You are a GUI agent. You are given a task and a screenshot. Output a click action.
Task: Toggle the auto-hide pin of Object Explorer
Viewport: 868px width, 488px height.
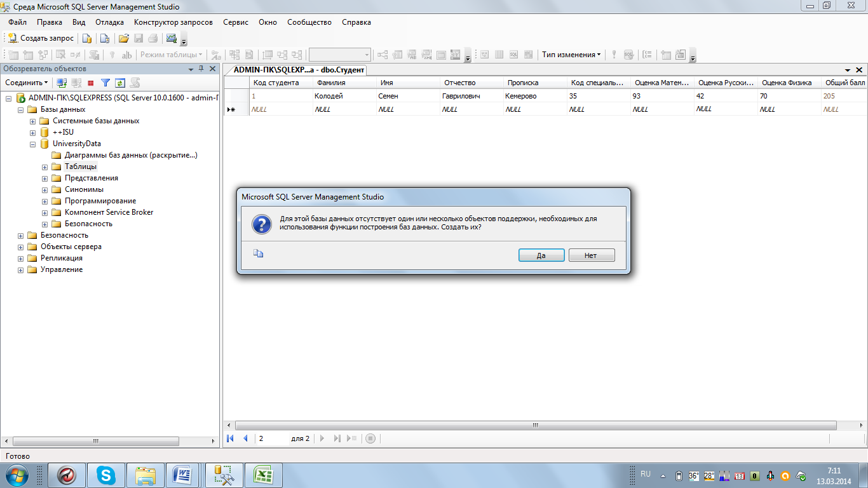coord(201,69)
